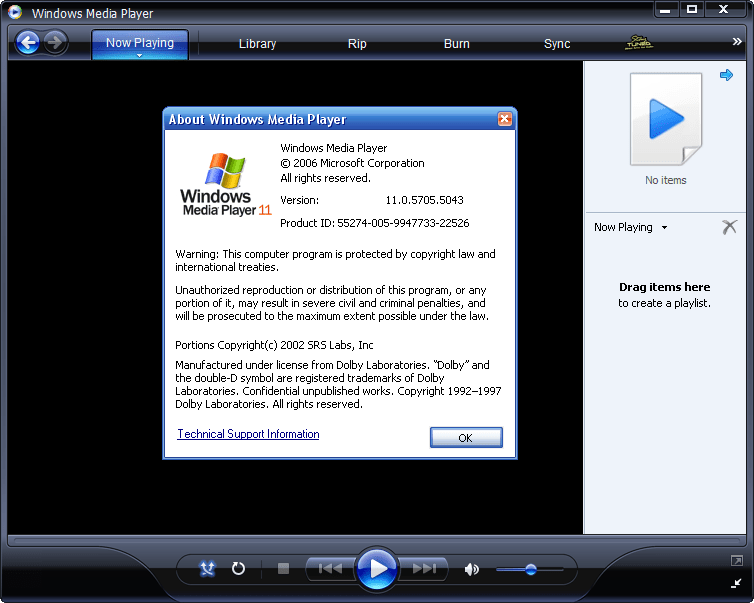Click OK in the About dialog

coord(465,438)
